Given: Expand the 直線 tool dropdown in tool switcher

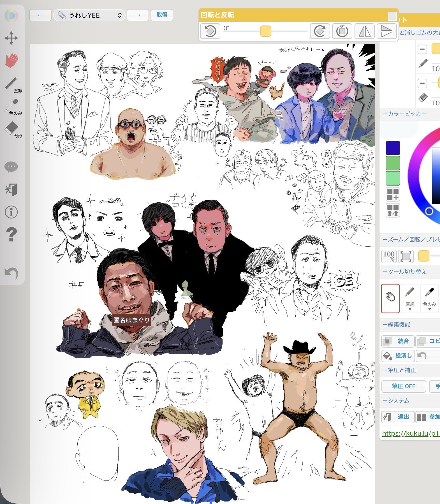Looking at the screenshot, I should pos(410,309).
